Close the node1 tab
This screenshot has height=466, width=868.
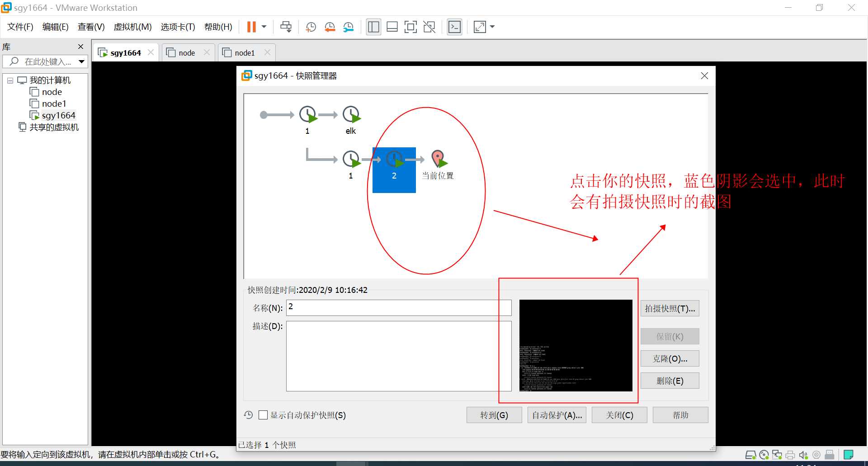267,52
